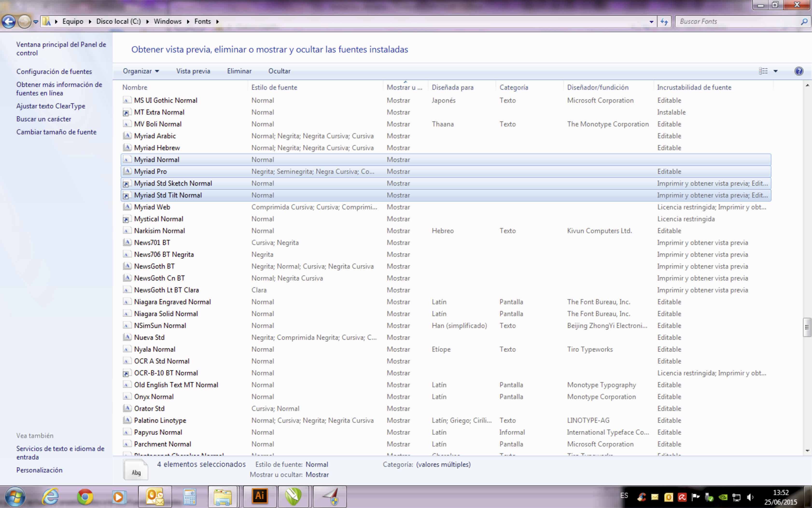Open Ajustar texto ClearType link

coord(51,106)
